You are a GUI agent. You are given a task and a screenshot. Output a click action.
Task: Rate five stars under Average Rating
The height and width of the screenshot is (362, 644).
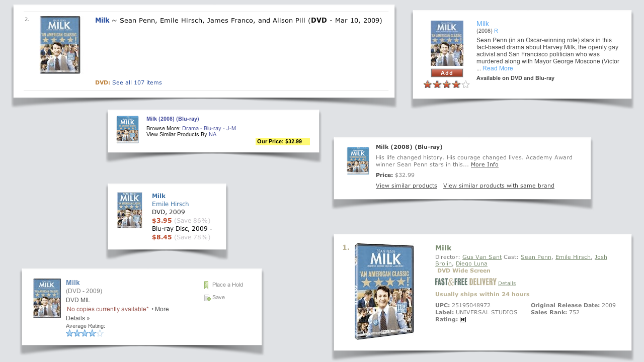point(100,332)
